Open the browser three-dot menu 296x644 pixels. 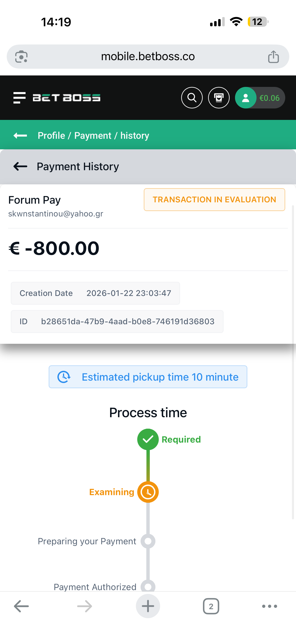[x=269, y=606]
